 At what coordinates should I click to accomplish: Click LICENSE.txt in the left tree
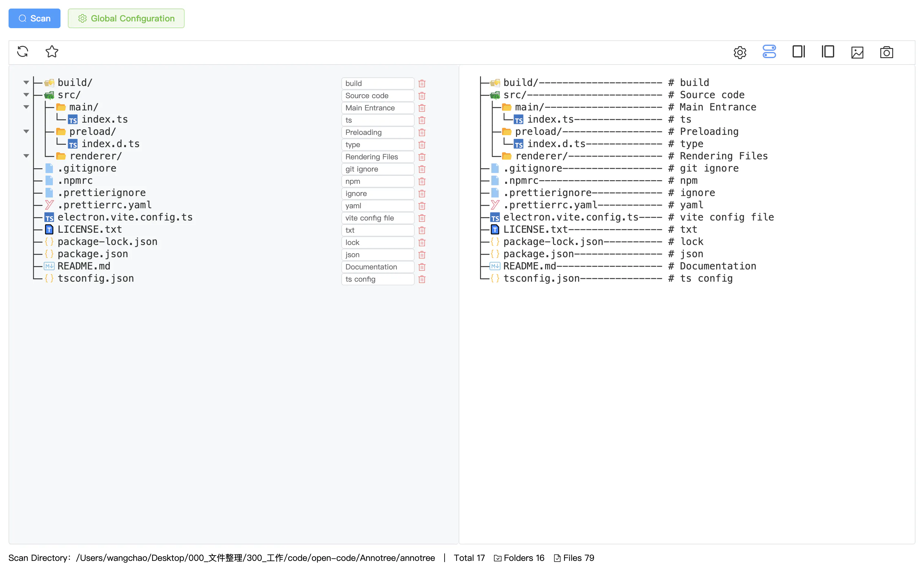(90, 229)
